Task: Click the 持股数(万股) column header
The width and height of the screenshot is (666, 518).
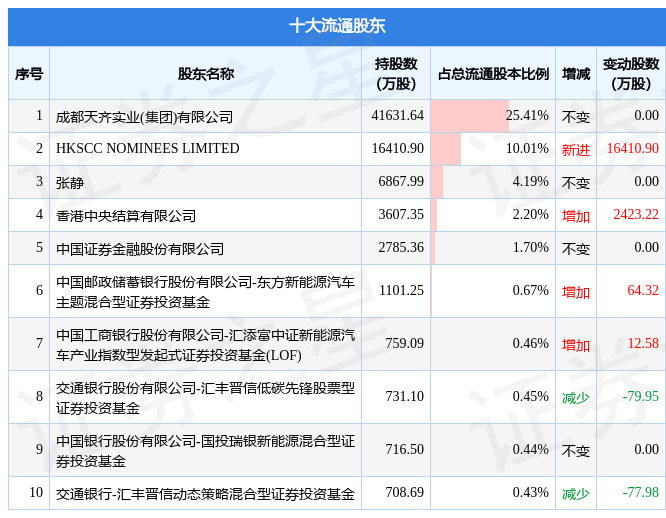Action: click(x=396, y=74)
